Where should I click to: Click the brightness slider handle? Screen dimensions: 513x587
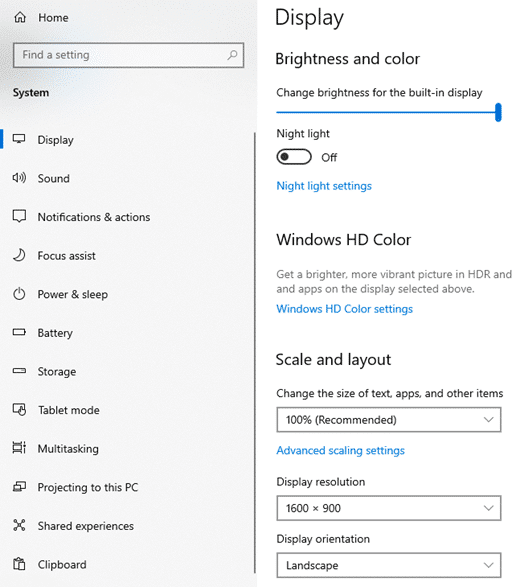coord(498,112)
